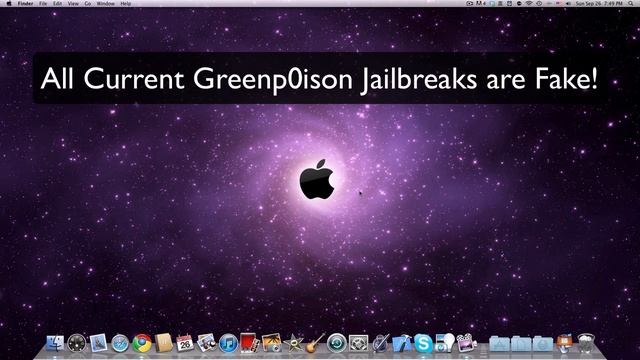
Task: Open the Time Machine menu bar icon
Action: (x=539, y=3)
